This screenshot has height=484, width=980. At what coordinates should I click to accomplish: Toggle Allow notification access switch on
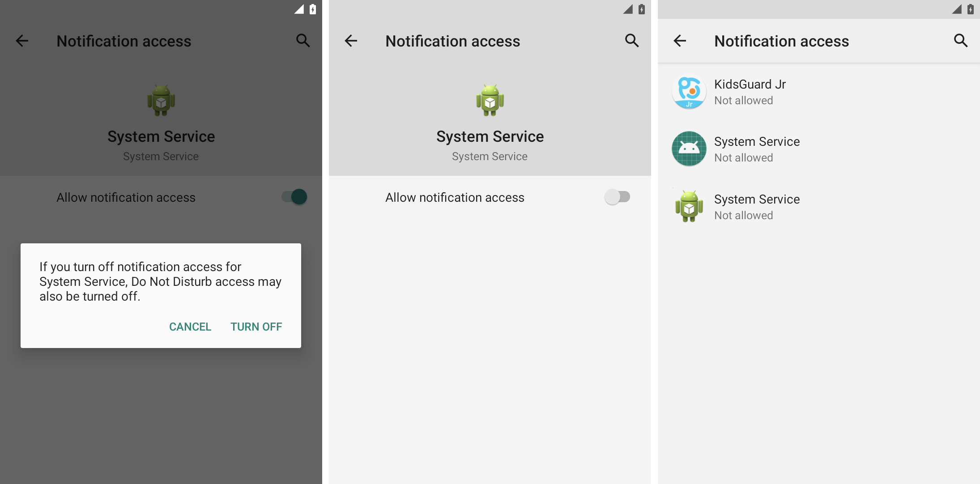click(617, 197)
